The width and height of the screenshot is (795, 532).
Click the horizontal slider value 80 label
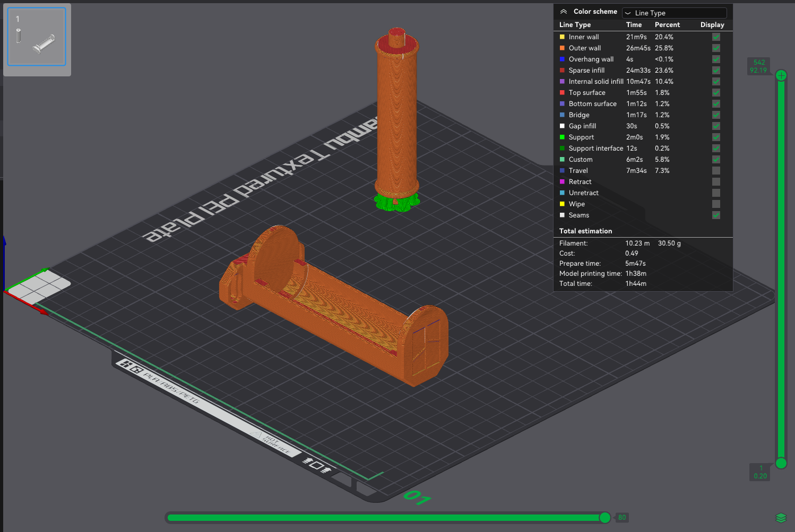622,518
